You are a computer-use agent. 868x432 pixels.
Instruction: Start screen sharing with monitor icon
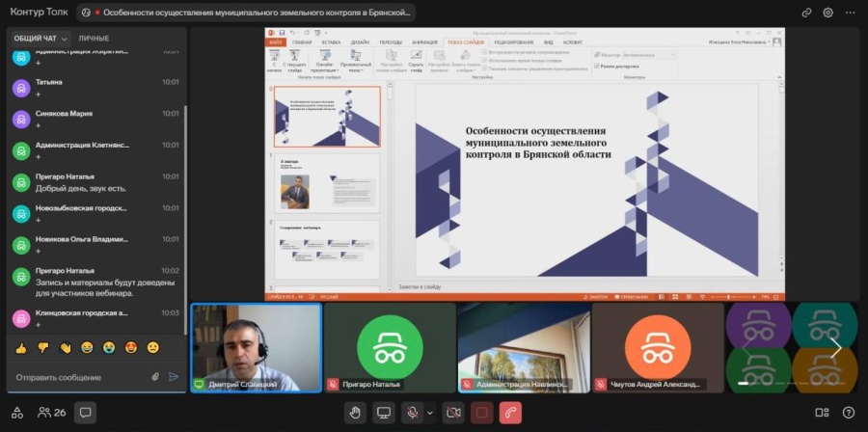pyautogui.click(x=384, y=413)
